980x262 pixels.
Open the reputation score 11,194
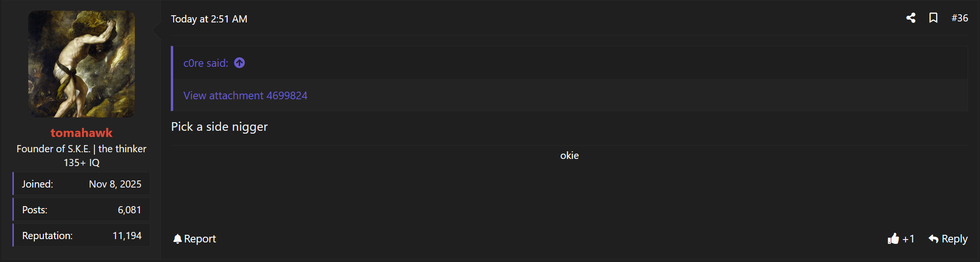127,236
